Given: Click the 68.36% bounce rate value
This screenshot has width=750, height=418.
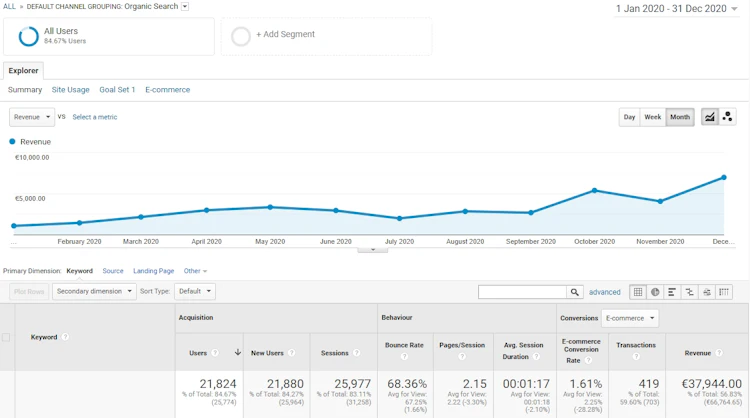Looking at the screenshot, I should click(x=407, y=384).
